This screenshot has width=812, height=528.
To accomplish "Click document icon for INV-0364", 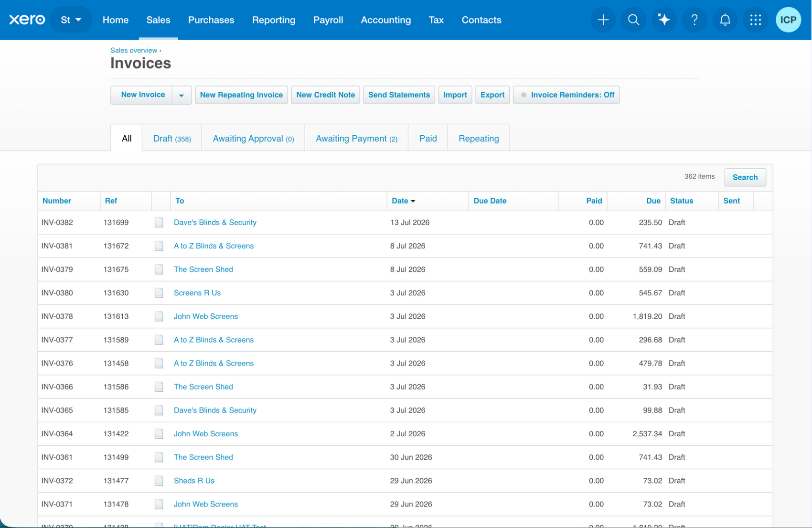I will (159, 434).
